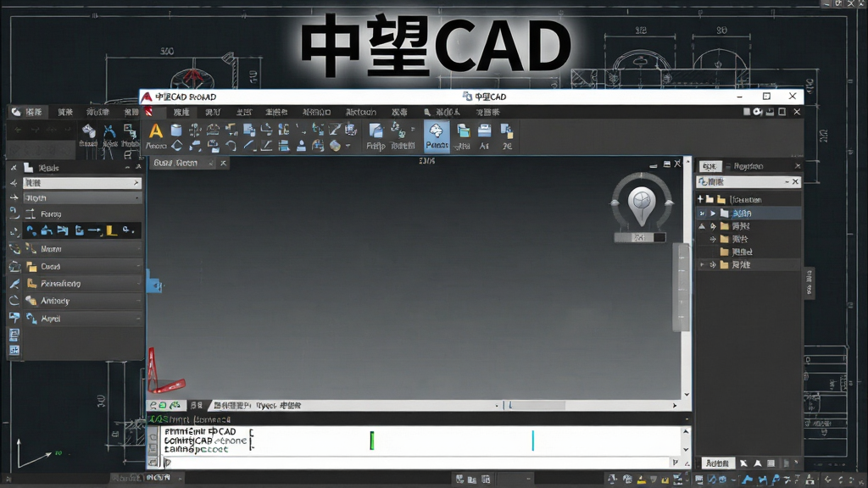The image size is (868, 488).
Task: Click the circular rotate arrow icon on left strip
Action: tap(14, 301)
